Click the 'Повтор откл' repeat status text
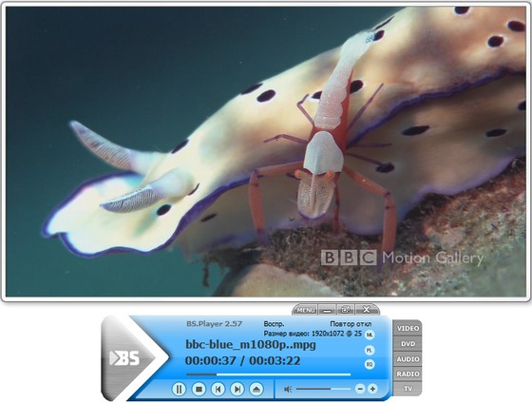532x403 pixels. [351, 324]
